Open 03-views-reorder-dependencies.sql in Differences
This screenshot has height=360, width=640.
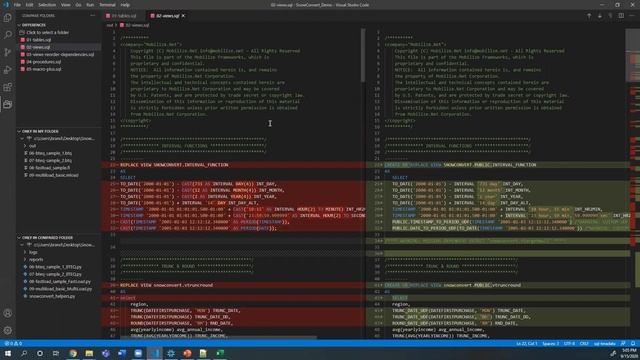(x=60, y=55)
